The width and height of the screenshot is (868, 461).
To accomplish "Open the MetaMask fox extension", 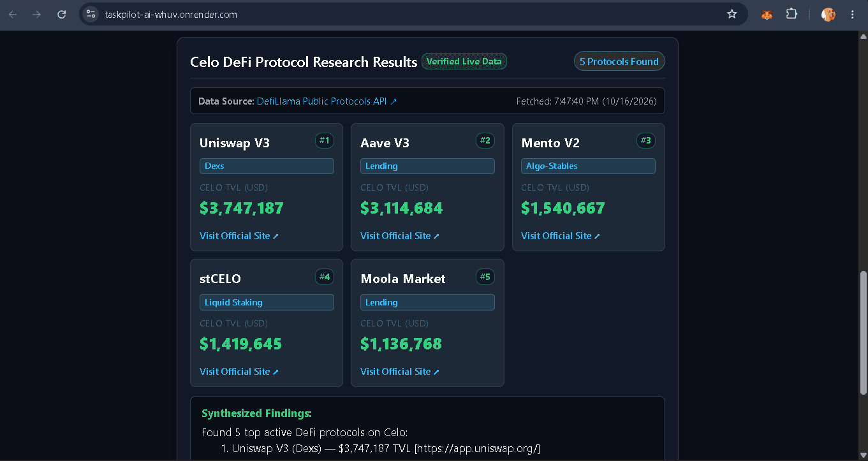I will 767,14.
